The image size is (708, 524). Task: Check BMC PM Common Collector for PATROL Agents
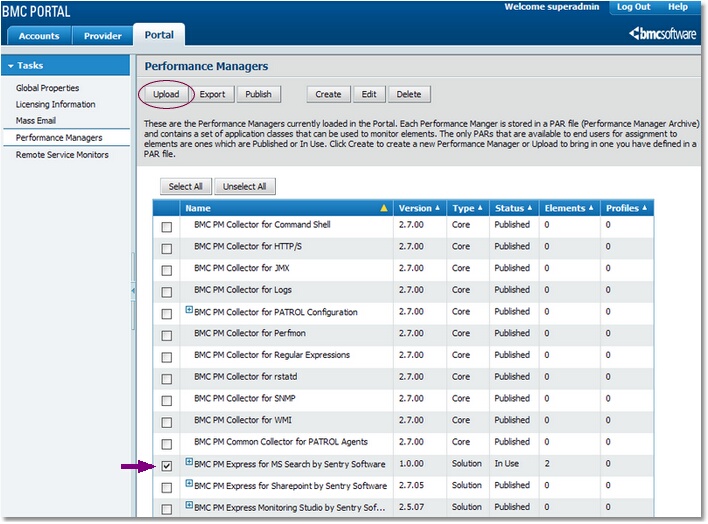click(167, 444)
